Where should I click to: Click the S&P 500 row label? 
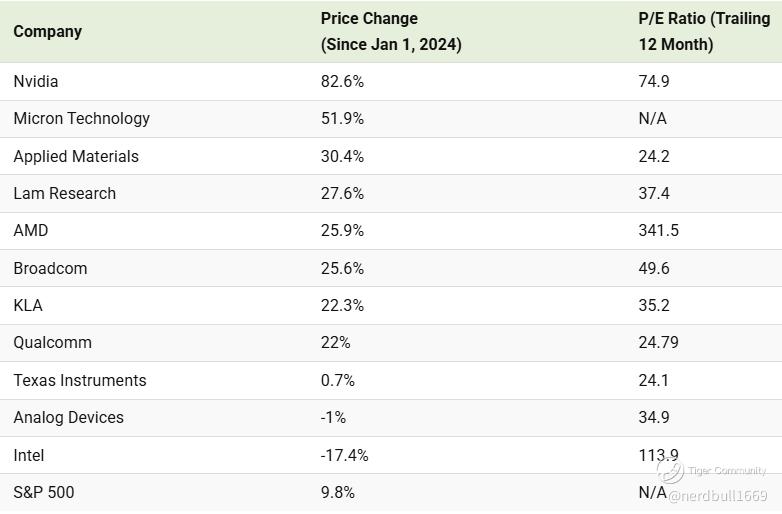coord(43,492)
